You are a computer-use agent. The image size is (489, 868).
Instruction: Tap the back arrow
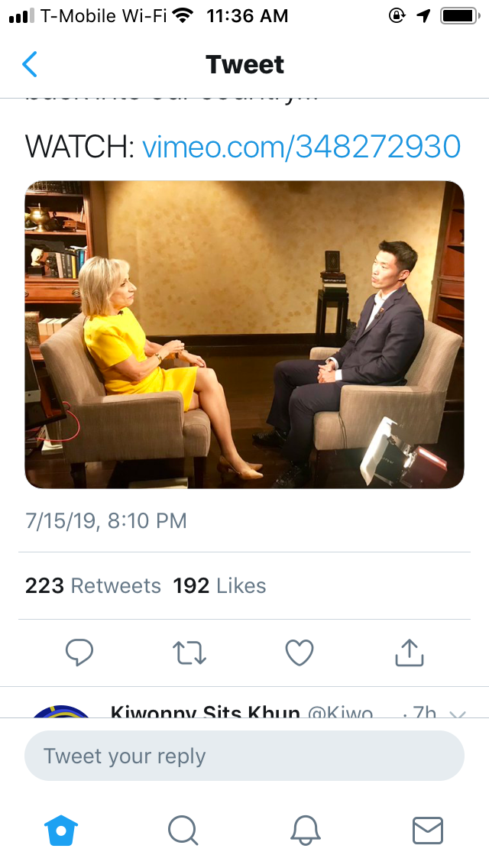(30, 65)
